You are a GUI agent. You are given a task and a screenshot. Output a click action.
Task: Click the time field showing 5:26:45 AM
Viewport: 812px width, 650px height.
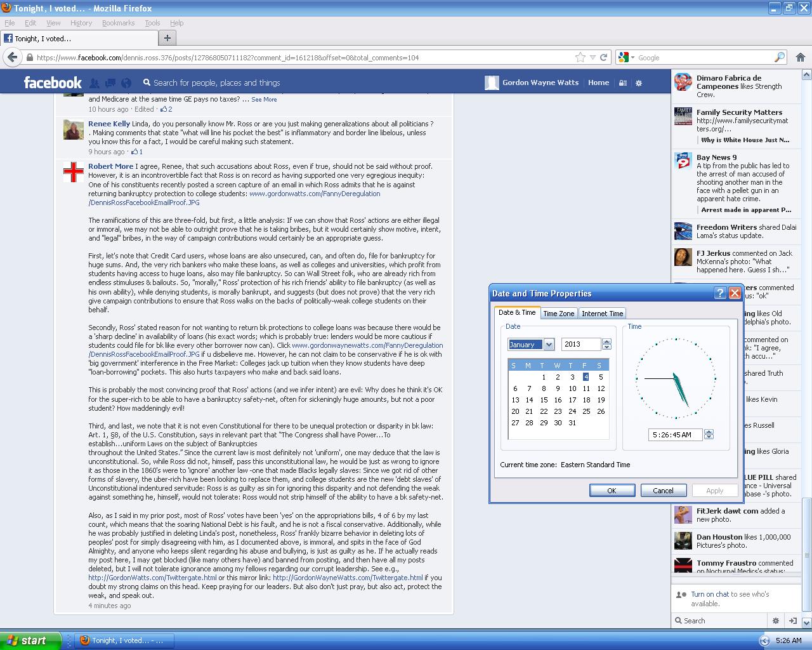pos(675,435)
